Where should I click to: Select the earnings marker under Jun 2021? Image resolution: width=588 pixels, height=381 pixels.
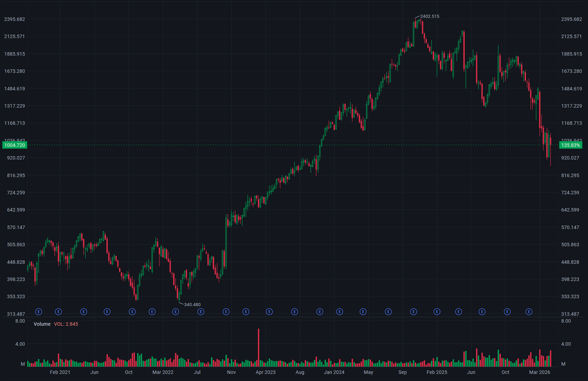point(83,311)
